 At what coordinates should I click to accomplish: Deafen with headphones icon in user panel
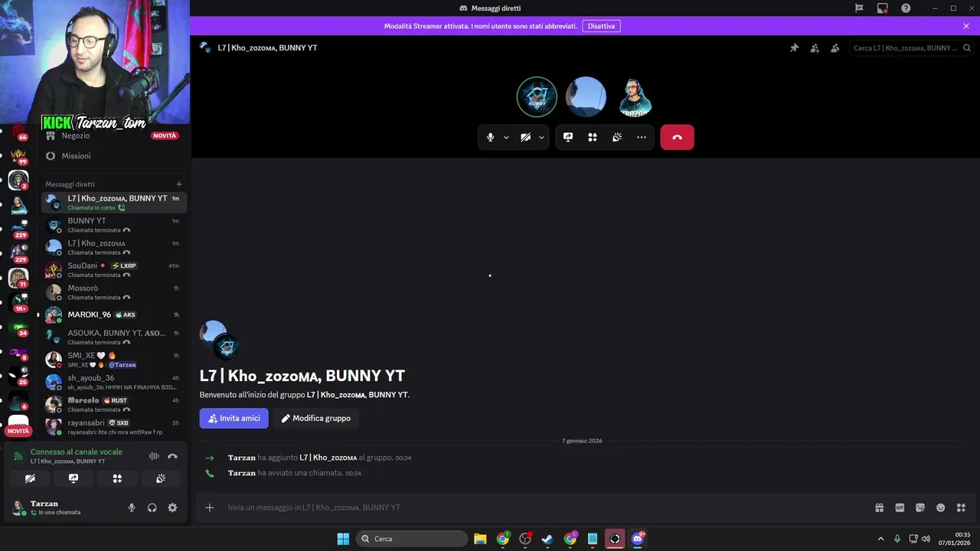pyautogui.click(x=152, y=507)
